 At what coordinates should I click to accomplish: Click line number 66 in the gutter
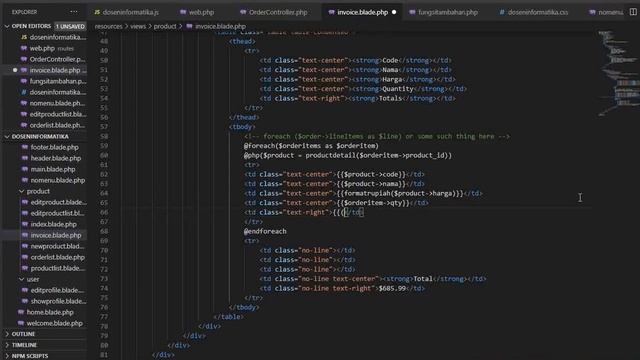pyautogui.click(x=104, y=212)
